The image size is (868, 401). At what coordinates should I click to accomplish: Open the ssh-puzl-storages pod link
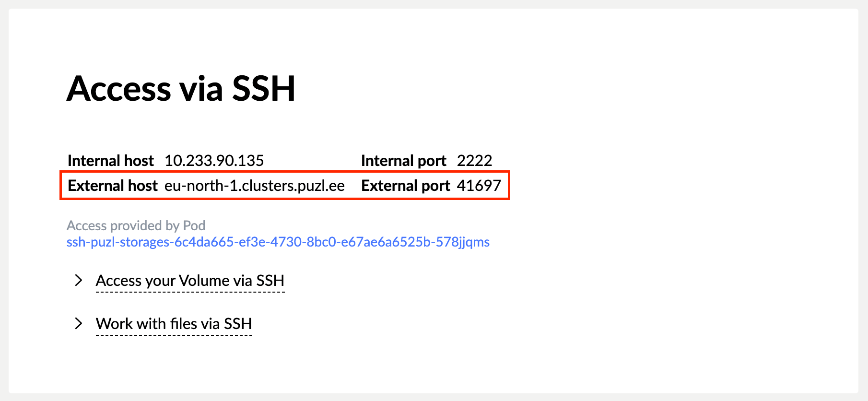click(278, 242)
